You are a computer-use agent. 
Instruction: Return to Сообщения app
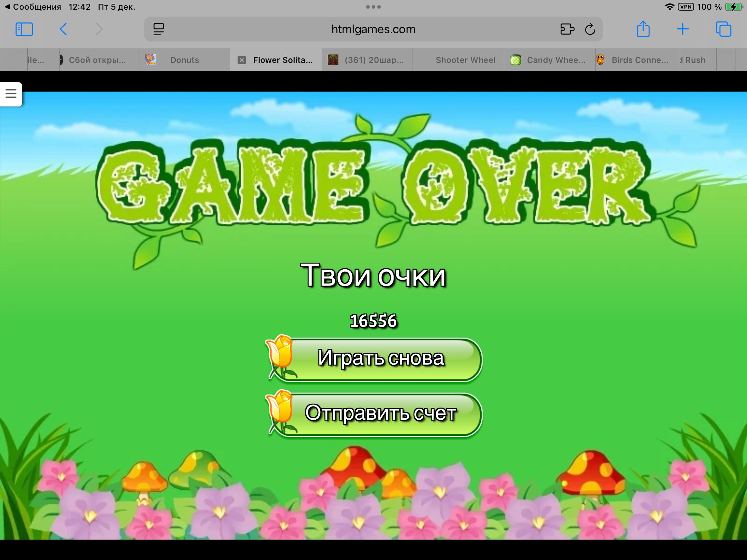[x=33, y=7]
